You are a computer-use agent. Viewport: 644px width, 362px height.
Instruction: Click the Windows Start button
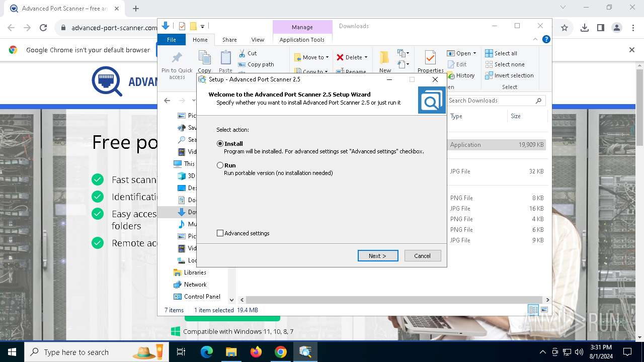pos(12,352)
